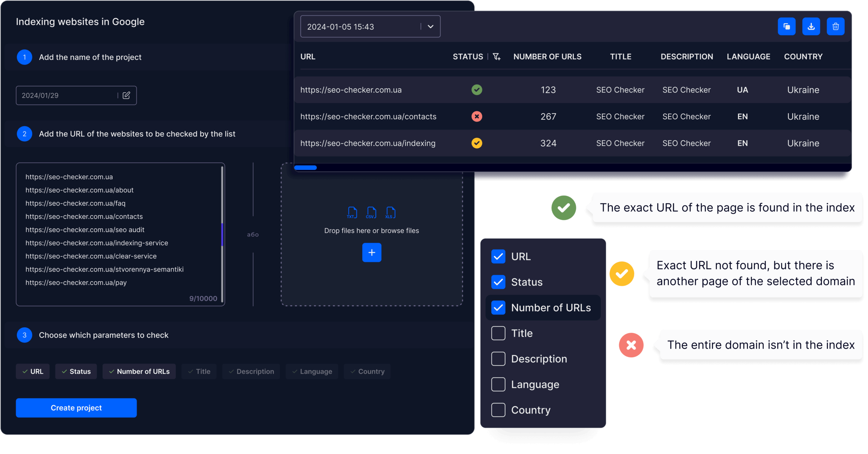Click the green indexed status icon for seo-checker.com.ua

477,90
